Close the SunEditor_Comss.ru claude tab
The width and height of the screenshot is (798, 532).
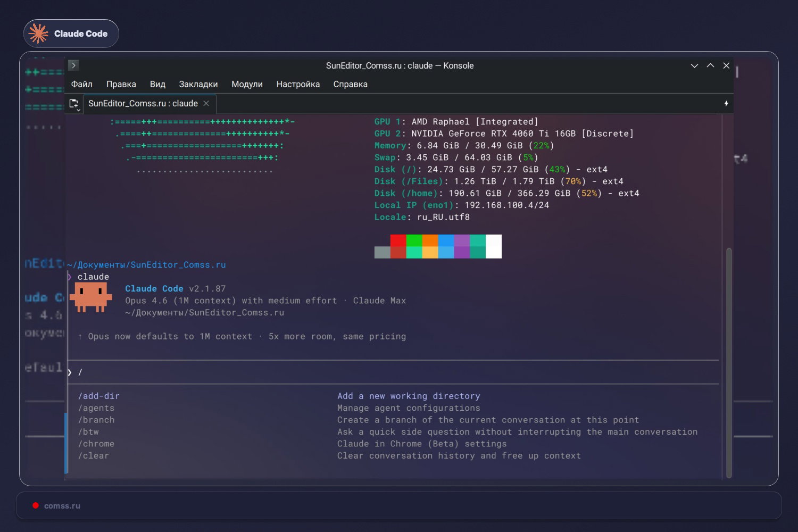(206, 103)
